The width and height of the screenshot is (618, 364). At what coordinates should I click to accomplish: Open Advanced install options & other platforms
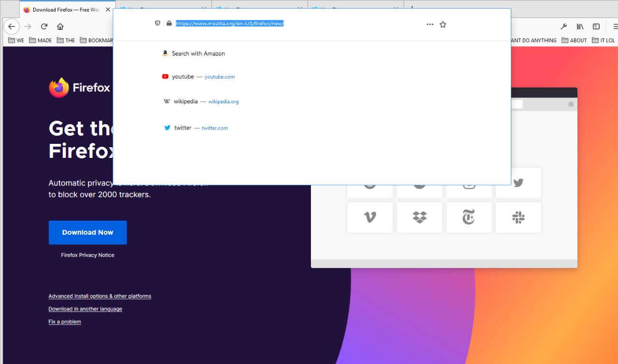(100, 296)
